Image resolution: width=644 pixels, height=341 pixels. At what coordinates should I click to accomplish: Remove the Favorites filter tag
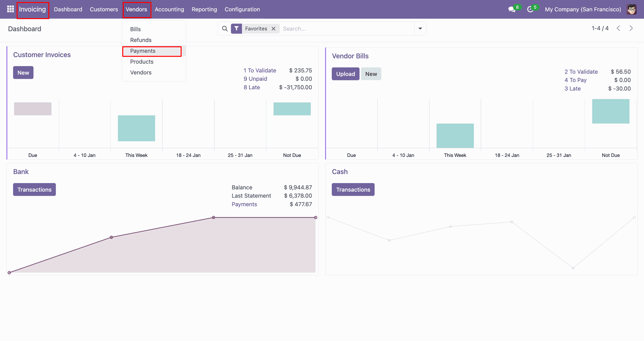(x=274, y=29)
